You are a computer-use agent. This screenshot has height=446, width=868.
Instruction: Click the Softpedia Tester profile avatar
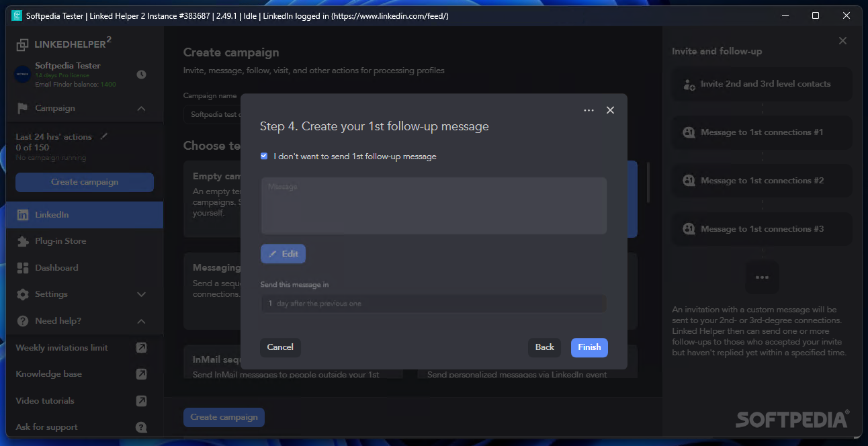point(22,75)
